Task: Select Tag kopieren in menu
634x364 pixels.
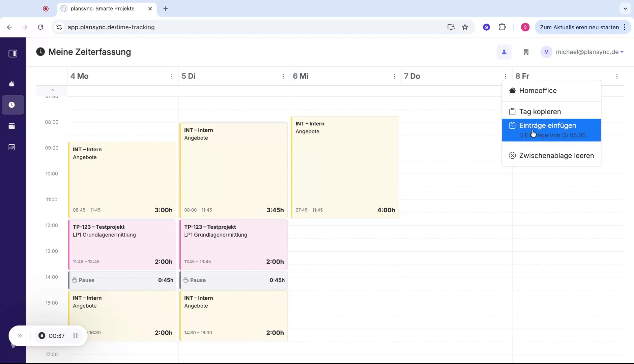Action: (551, 112)
